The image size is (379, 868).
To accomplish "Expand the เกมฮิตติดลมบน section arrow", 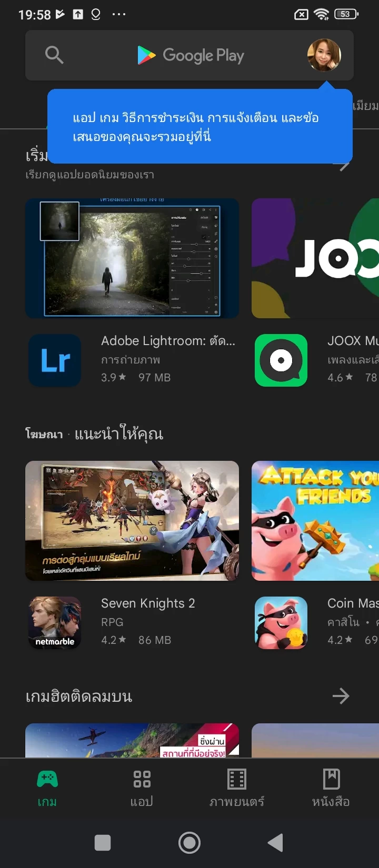I will click(341, 696).
